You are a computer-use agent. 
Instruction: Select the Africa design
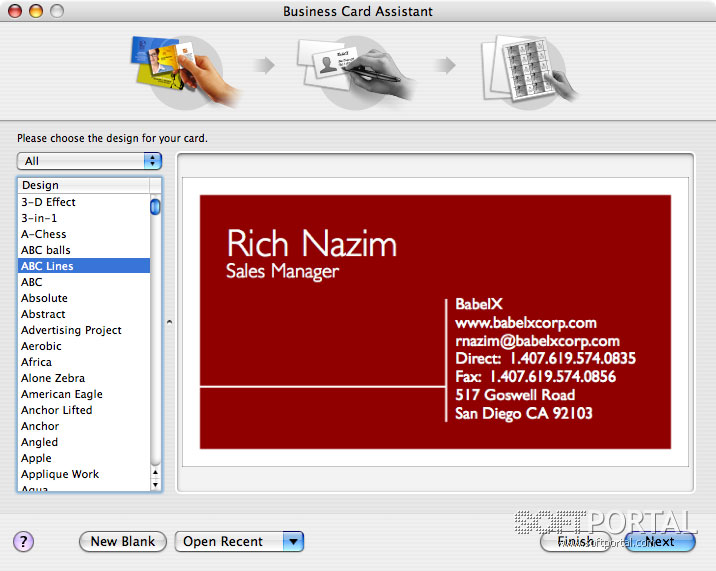[84, 362]
